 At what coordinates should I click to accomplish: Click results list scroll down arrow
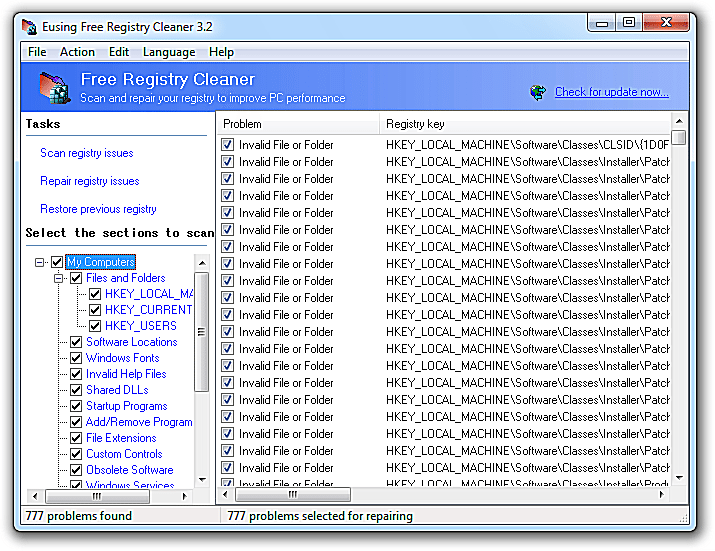(x=679, y=478)
